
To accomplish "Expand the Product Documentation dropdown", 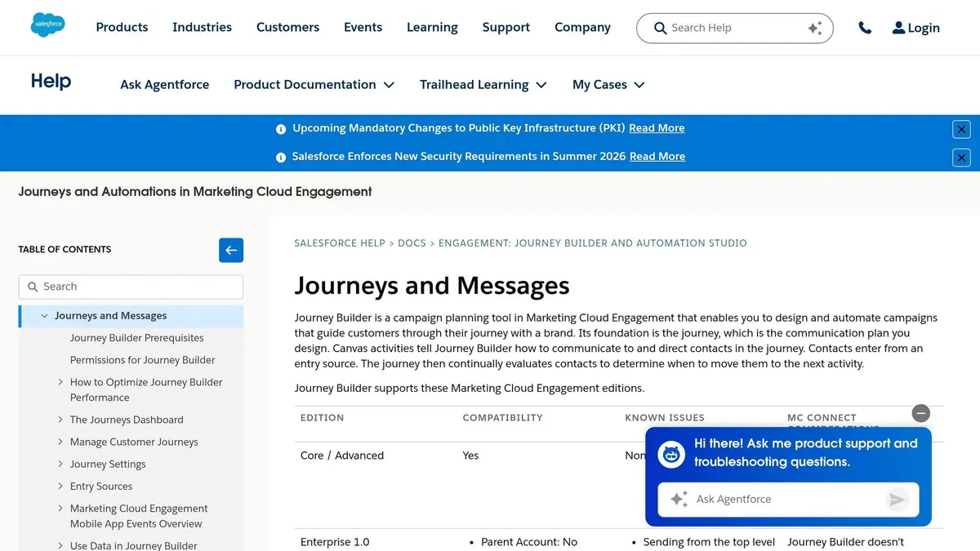I will 390,85.
